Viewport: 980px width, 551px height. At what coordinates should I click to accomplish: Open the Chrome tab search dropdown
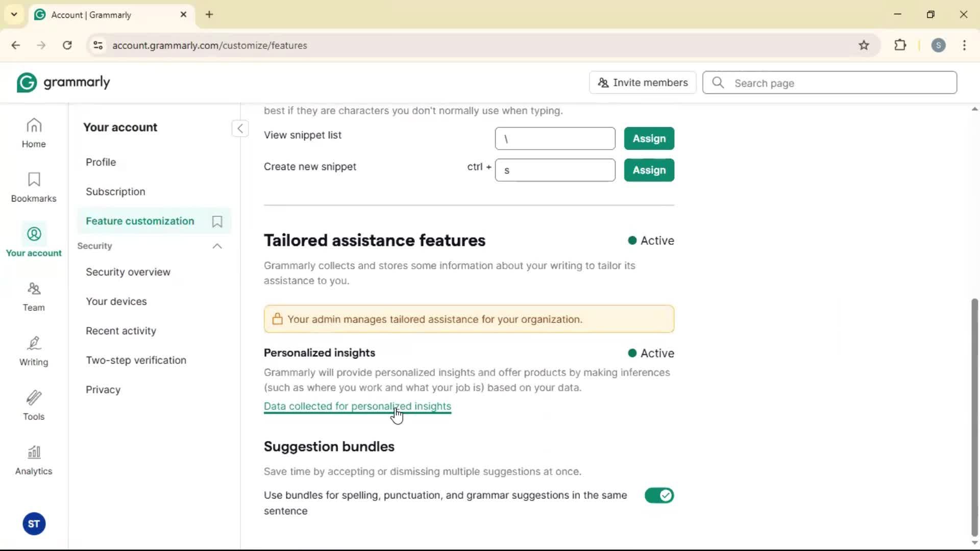pos(14,14)
